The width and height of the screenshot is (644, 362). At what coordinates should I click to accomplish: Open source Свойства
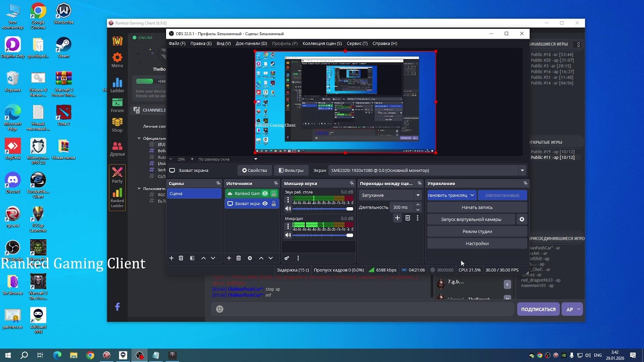pyautogui.click(x=255, y=170)
